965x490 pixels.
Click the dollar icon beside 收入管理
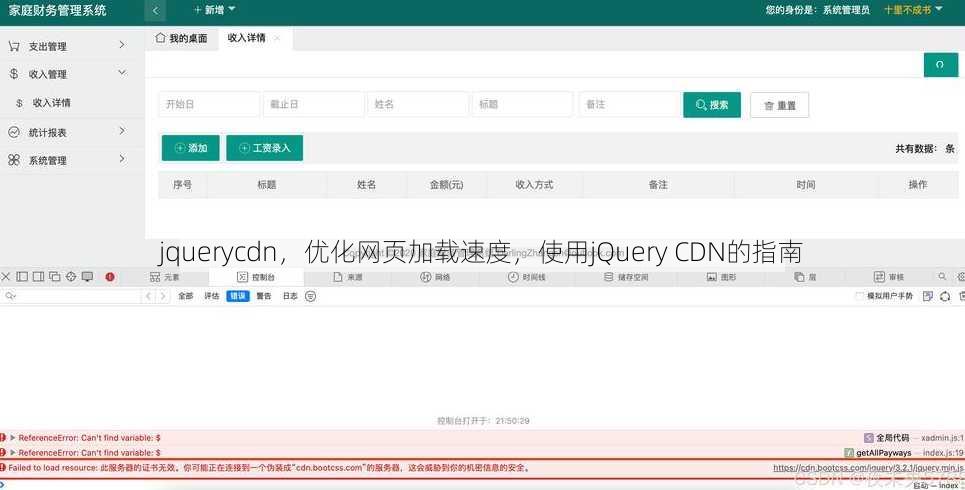tap(14, 74)
